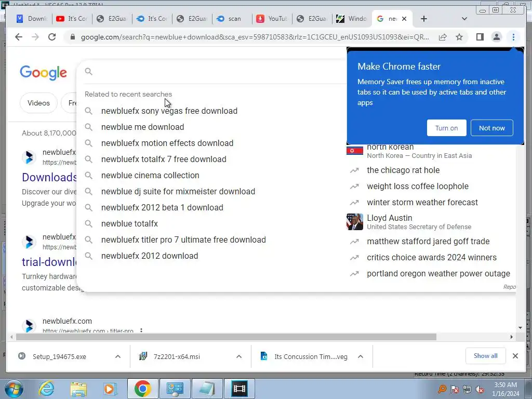This screenshot has width=532, height=399.
Task: Open Windows Explorer from the taskbar
Action: coord(79,389)
